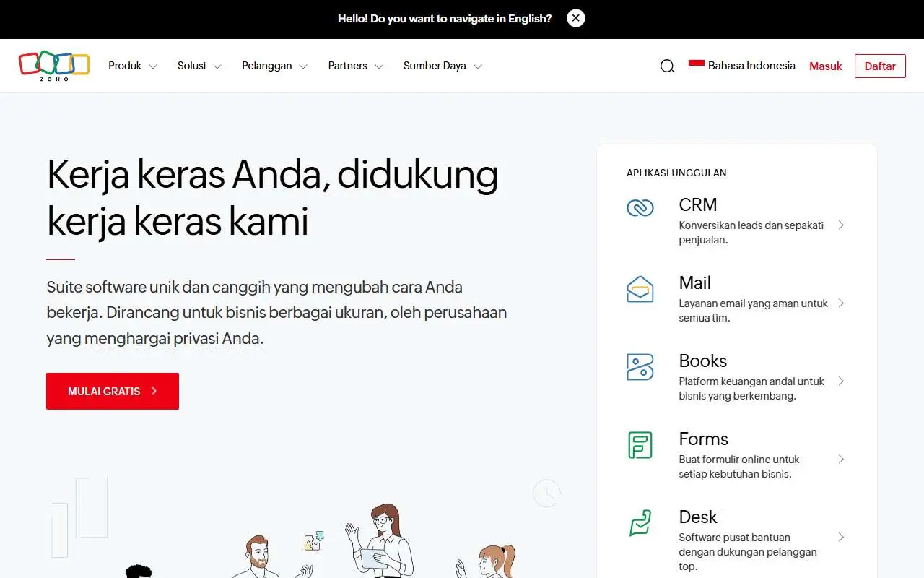Click the Indonesian flag icon
924x578 pixels.
pos(696,66)
